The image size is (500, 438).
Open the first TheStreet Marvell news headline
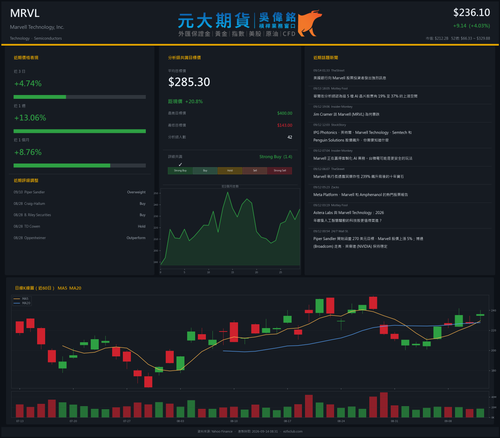point(349,78)
